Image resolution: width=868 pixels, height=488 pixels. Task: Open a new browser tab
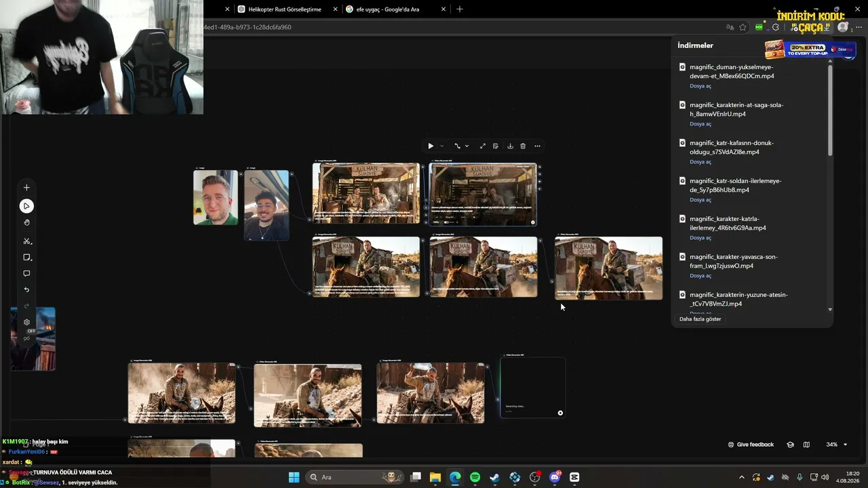460,9
